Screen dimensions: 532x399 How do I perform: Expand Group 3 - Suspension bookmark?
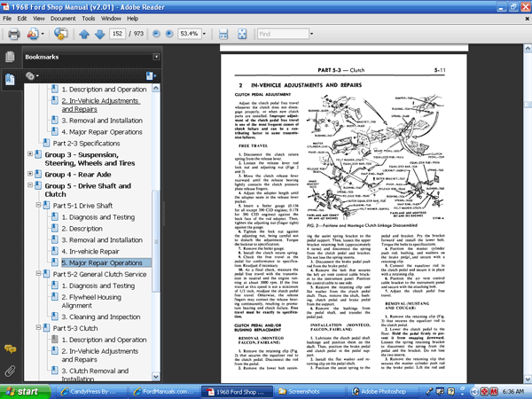(30, 154)
